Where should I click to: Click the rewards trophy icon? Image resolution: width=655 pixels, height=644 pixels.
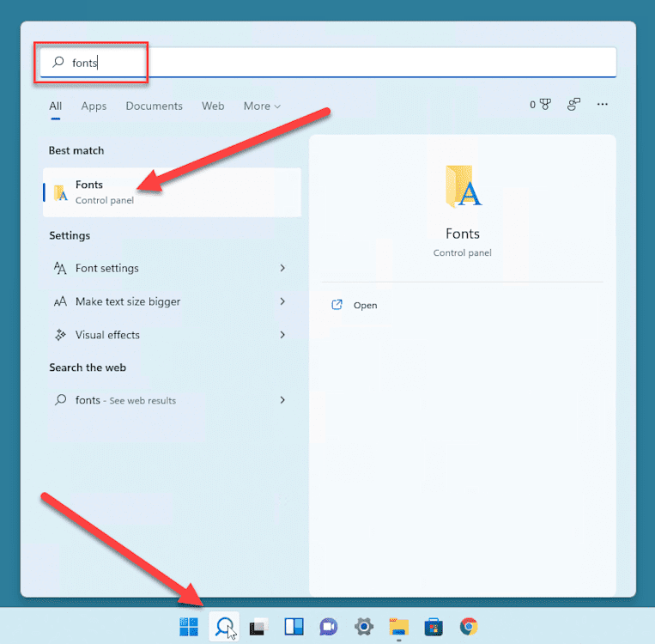pyautogui.click(x=545, y=104)
